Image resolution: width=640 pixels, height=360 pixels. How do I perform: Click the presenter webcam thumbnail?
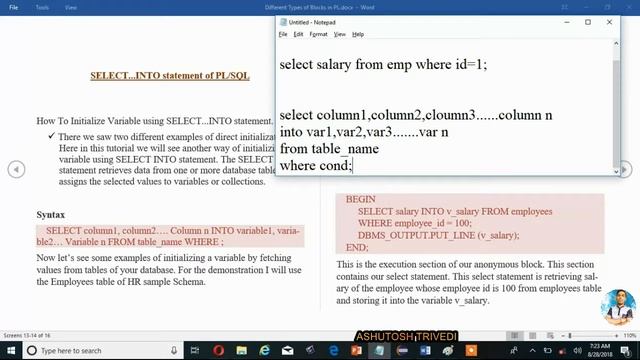(618, 307)
